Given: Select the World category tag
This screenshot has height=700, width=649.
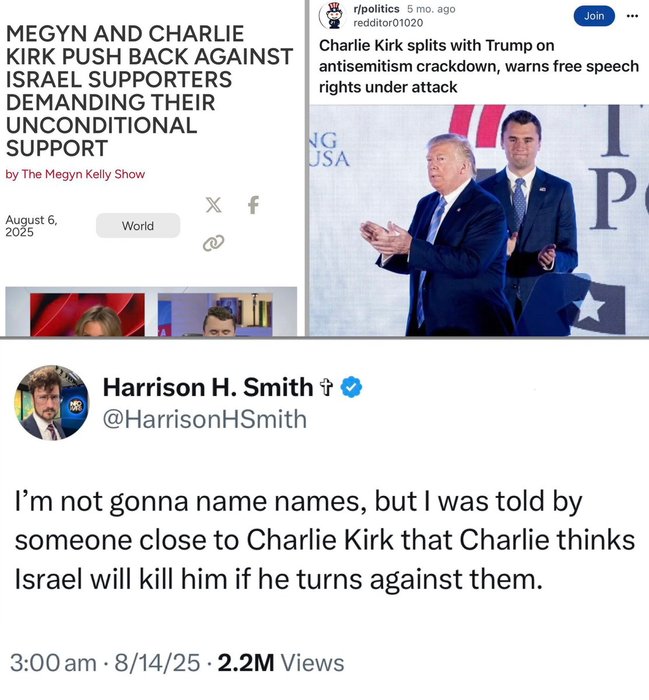Looking at the screenshot, I should 138,225.
